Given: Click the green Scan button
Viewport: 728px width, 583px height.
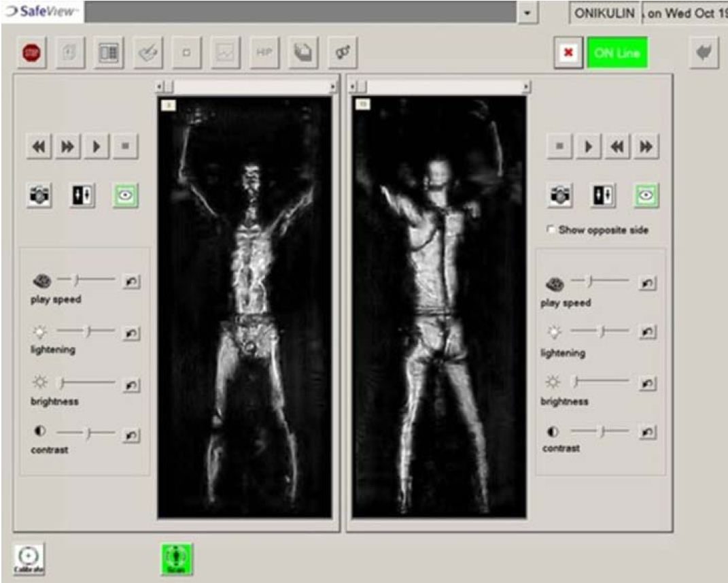Looking at the screenshot, I should pyautogui.click(x=177, y=559).
